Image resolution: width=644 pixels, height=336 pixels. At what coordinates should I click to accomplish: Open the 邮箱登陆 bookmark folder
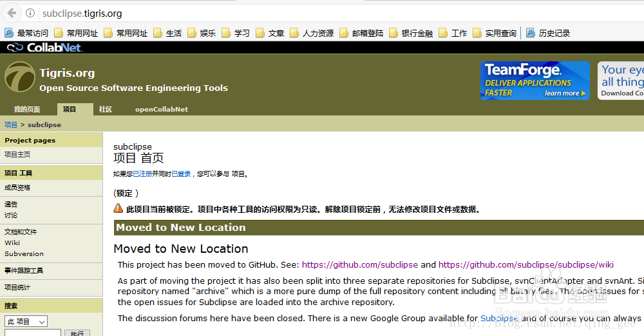tap(361, 33)
